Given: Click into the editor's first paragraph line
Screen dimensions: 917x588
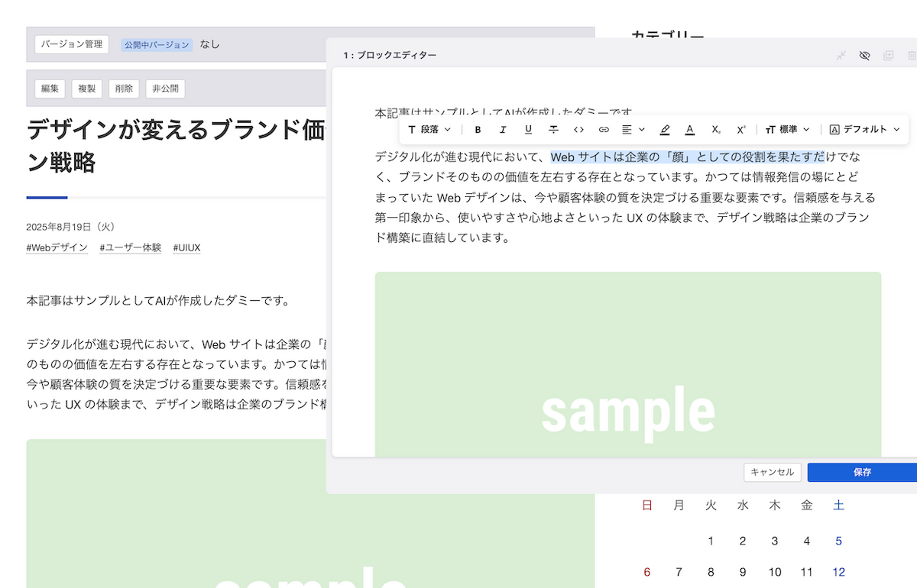Looking at the screenshot, I should [x=504, y=112].
